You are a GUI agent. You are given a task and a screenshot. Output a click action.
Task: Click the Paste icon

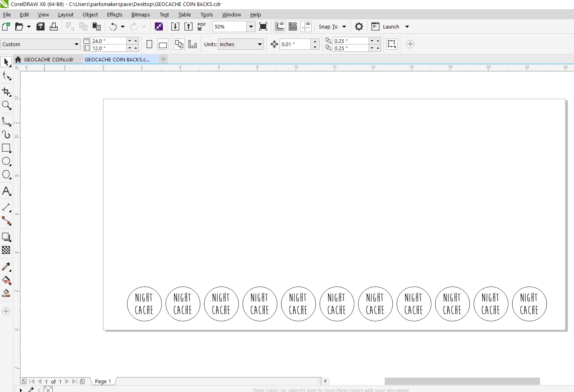97,26
